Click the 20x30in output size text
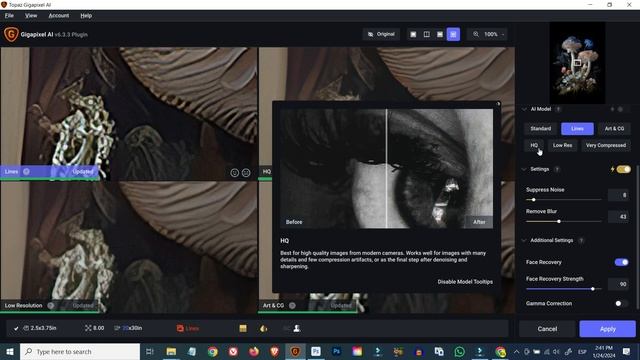 point(132,328)
